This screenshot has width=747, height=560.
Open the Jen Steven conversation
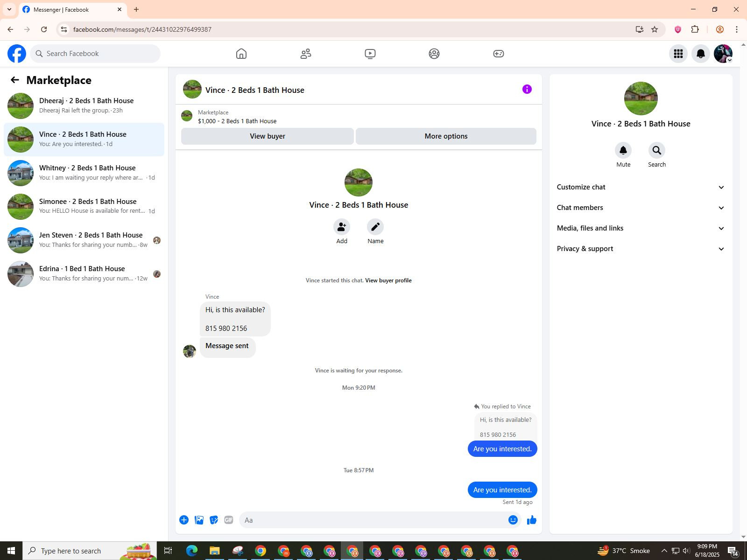(x=84, y=240)
